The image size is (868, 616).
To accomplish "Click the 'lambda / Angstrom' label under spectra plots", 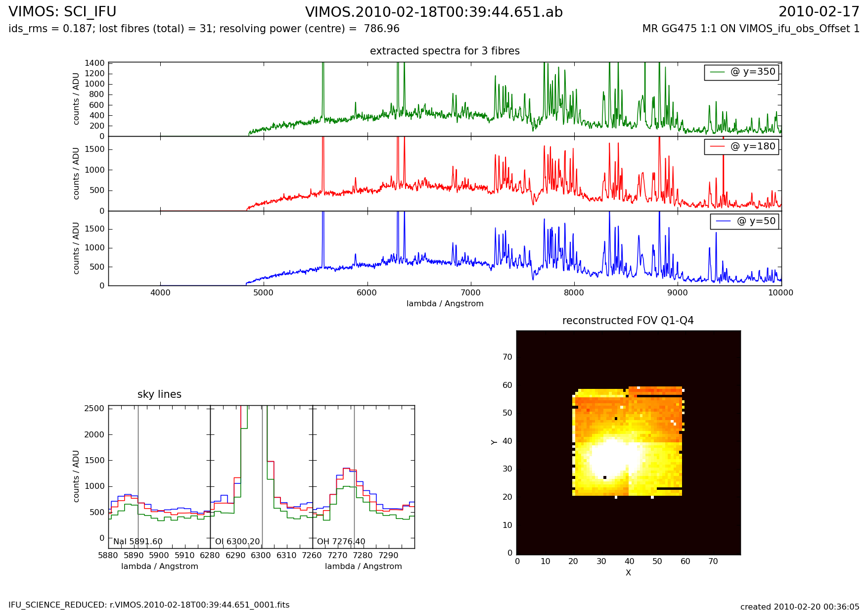I will pos(445,304).
